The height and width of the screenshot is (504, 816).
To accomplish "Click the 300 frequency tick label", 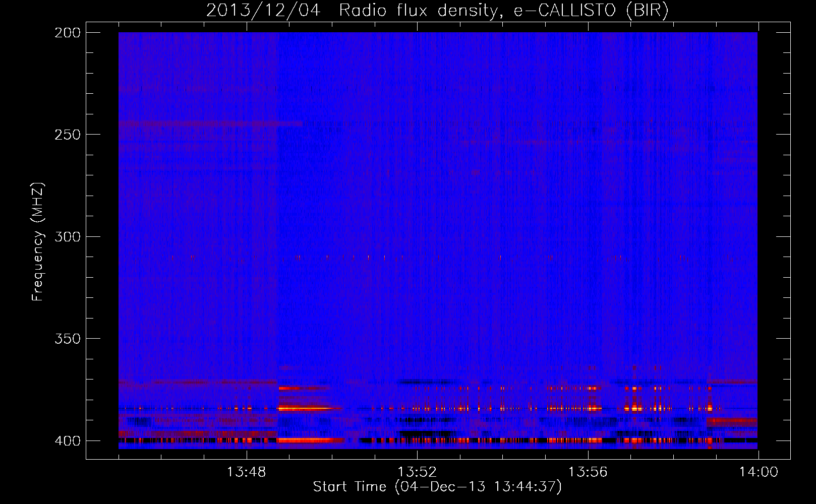I will (68, 237).
